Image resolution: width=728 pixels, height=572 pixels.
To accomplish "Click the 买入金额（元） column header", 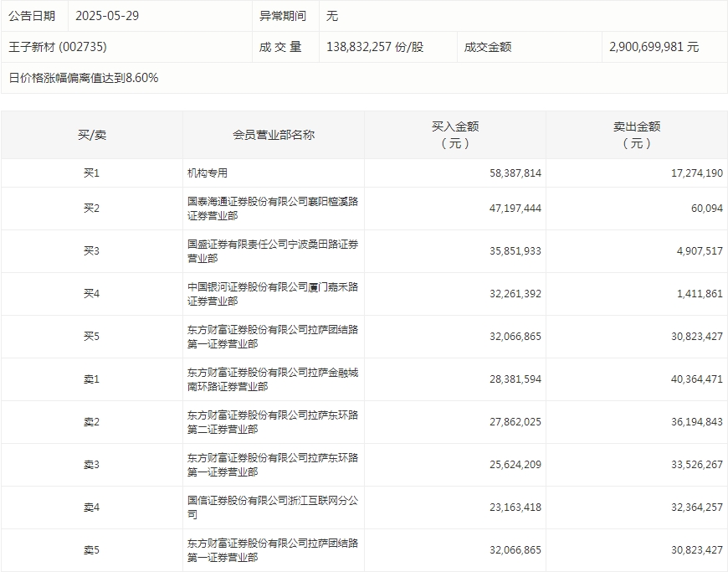I will click(x=455, y=135).
